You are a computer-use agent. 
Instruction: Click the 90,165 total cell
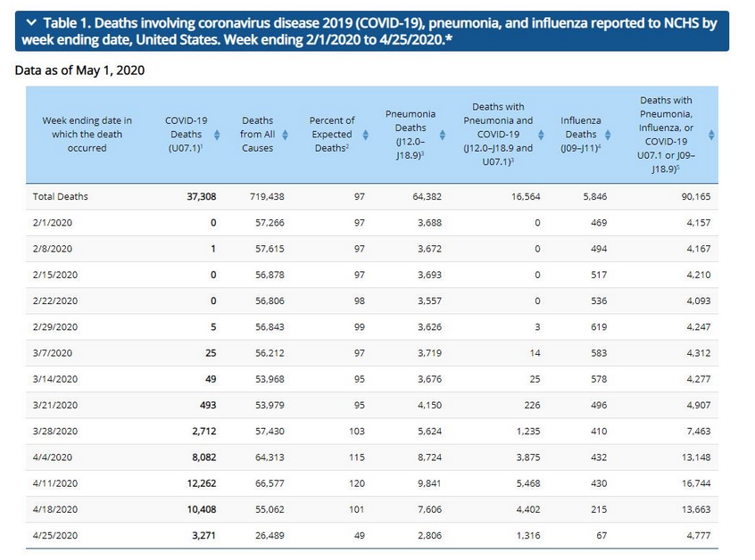coord(696,196)
